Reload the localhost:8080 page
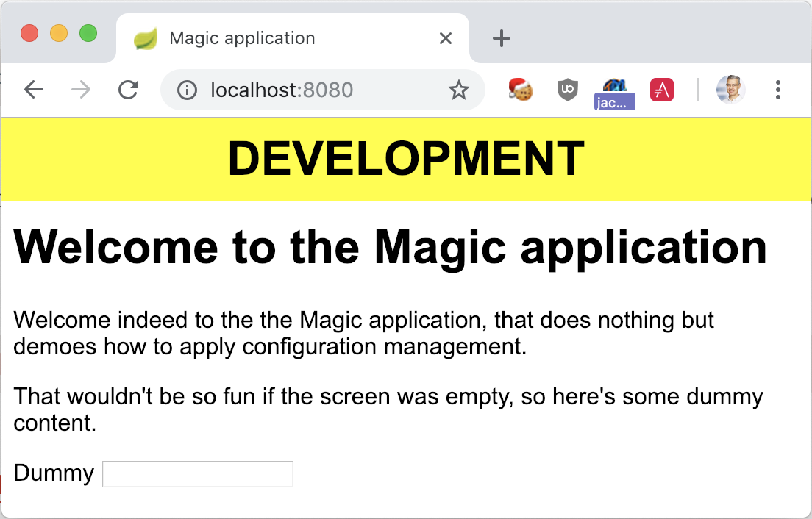812x519 pixels. pos(129,89)
